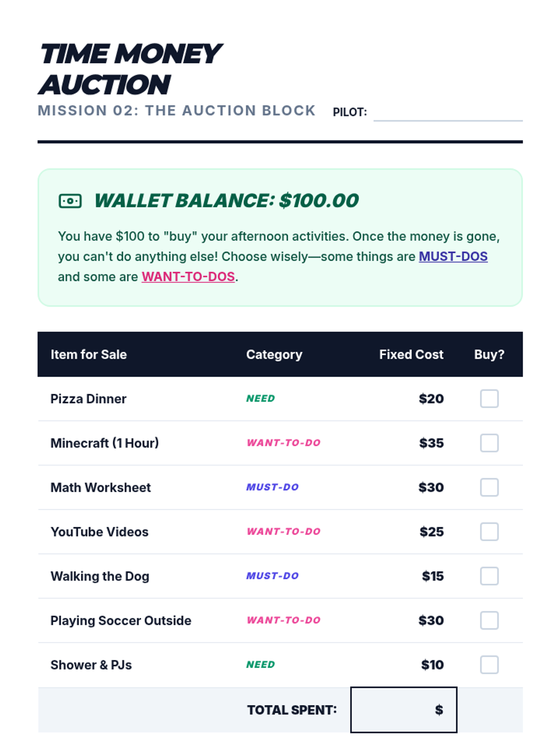The height and width of the screenshot is (747, 560).
Task: Click the Buy? column header
Action: [x=489, y=354]
